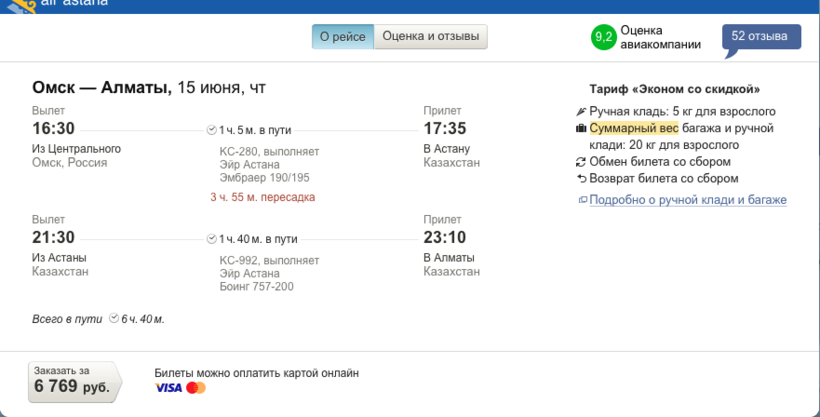
Task: Open the 52 отзыва reviews button
Action: [x=761, y=37]
